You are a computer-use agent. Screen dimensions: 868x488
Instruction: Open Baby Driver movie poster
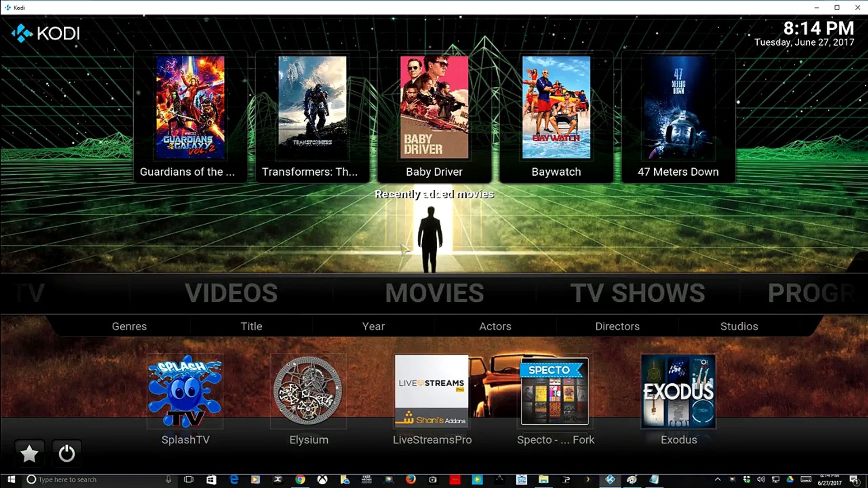point(434,108)
